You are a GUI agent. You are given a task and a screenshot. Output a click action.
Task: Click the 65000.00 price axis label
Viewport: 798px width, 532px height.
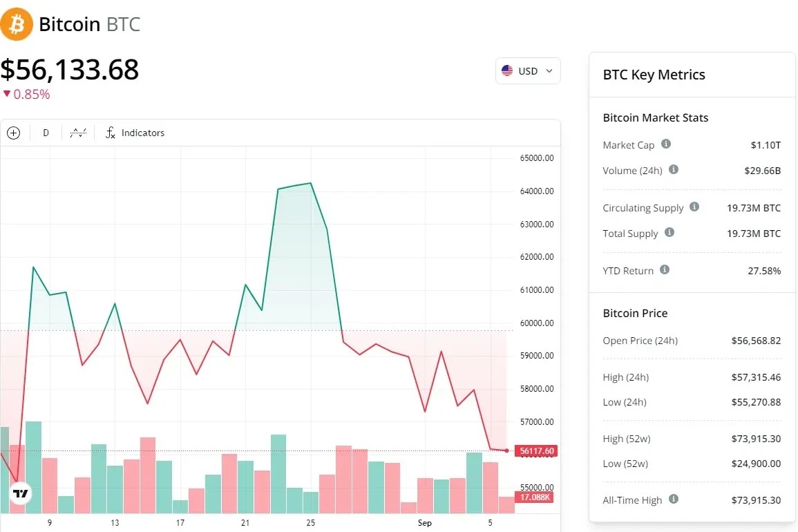(x=537, y=158)
